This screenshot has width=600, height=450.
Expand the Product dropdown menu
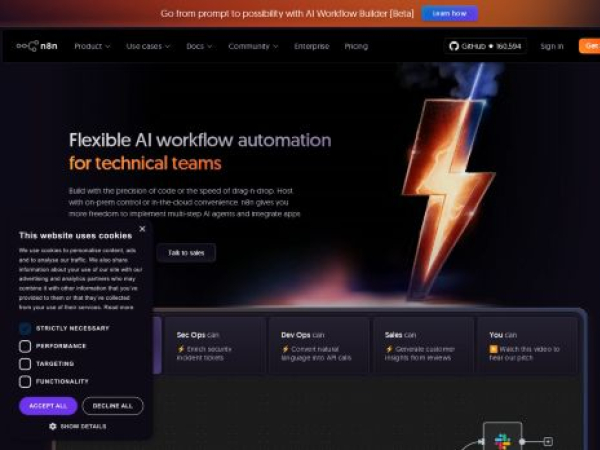click(92, 46)
